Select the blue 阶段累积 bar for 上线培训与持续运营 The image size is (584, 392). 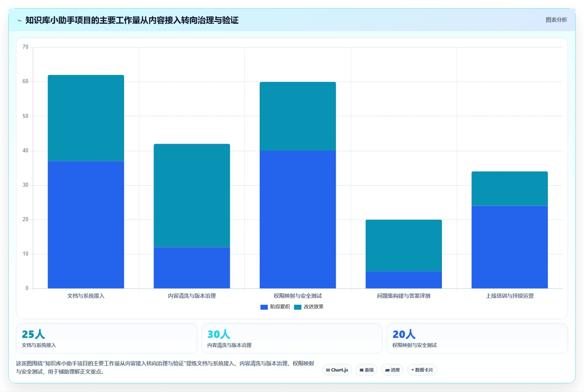point(509,247)
